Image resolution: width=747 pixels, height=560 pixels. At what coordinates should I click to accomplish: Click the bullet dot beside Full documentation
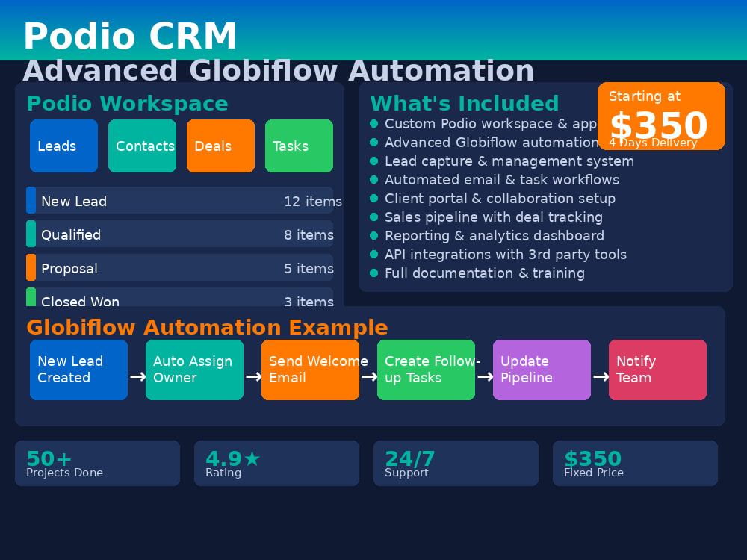point(374,273)
